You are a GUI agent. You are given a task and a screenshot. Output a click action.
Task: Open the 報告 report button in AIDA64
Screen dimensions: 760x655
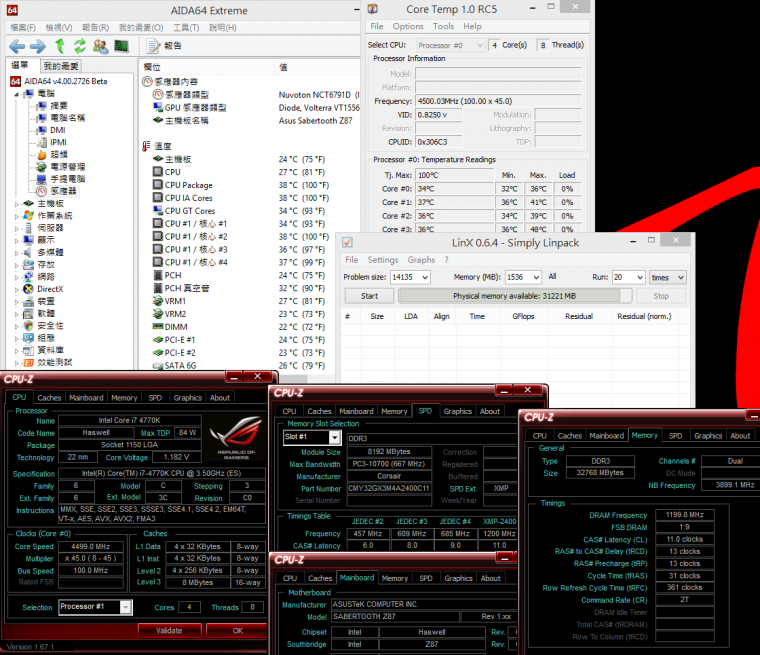[165, 46]
